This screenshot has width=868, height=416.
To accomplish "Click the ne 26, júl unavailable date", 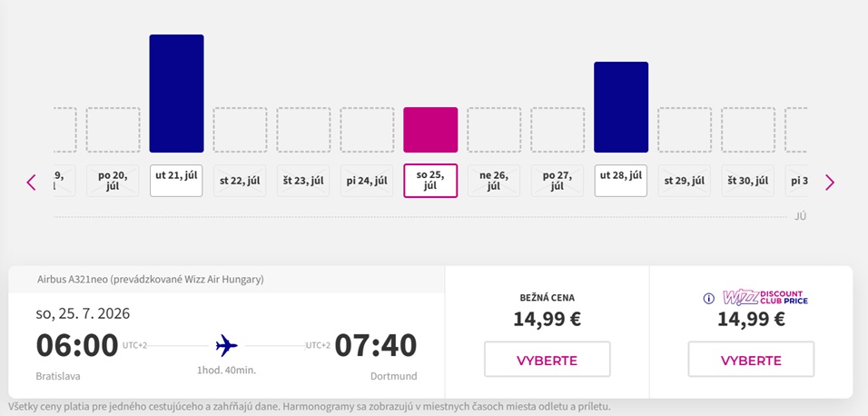I will (494, 181).
